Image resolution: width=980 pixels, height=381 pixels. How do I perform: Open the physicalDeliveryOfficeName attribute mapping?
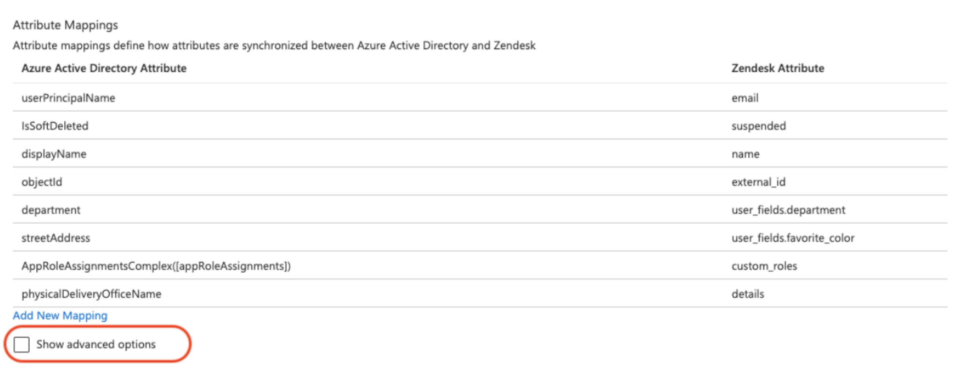pos(91,294)
